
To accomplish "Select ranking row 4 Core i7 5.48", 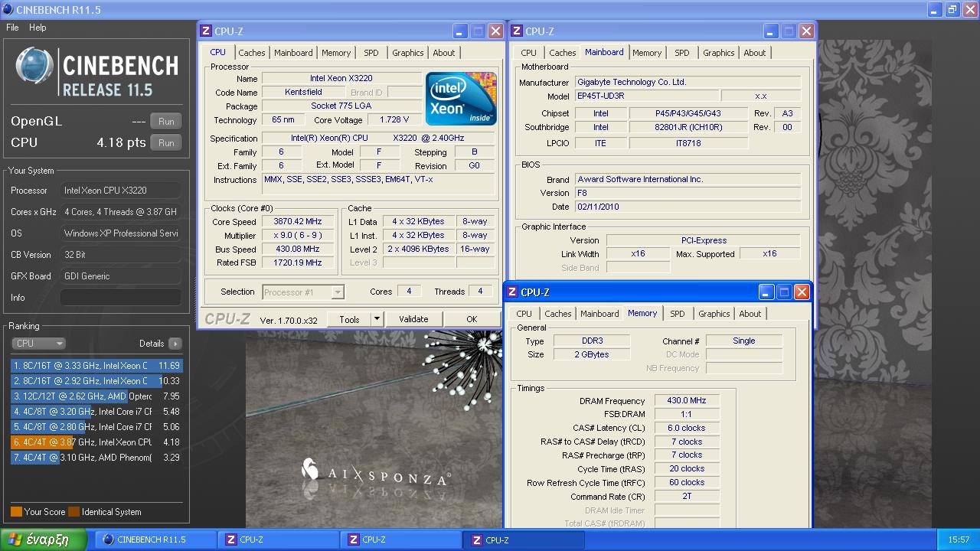I will (x=96, y=412).
